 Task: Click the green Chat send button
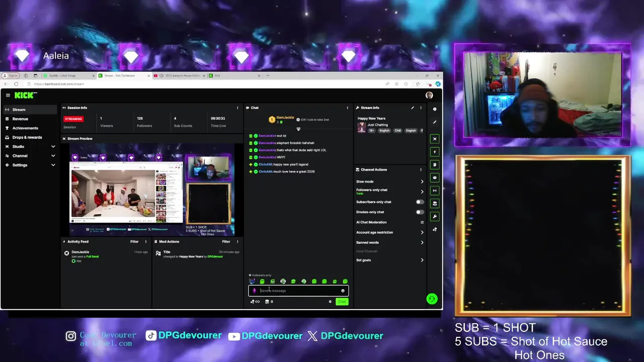pyautogui.click(x=342, y=302)
